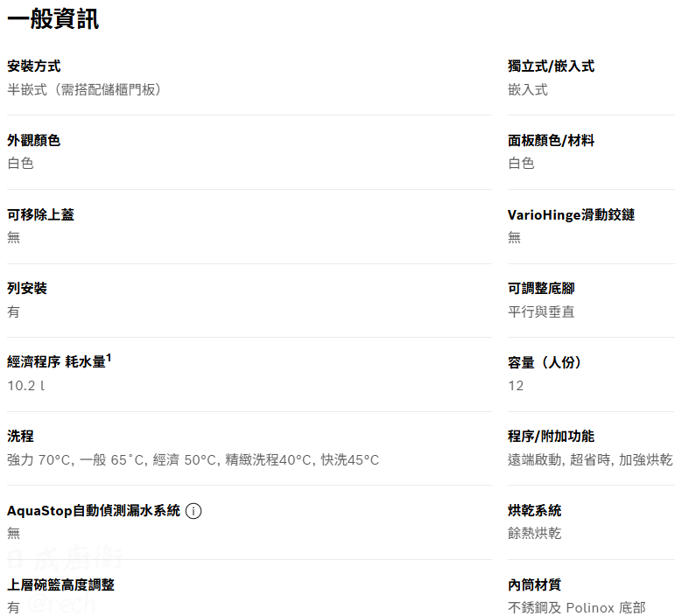Image resolution: width=675 pixels, height=616 pixels.
Task: Select the 面板顏色/材料 label
Action: [551, 140]
